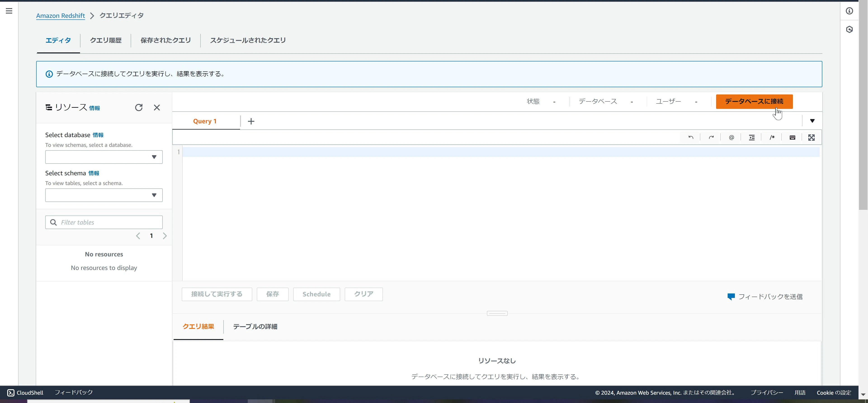
Task: Show keyboard shortcuts icon
Action: [x=793, y=137]
